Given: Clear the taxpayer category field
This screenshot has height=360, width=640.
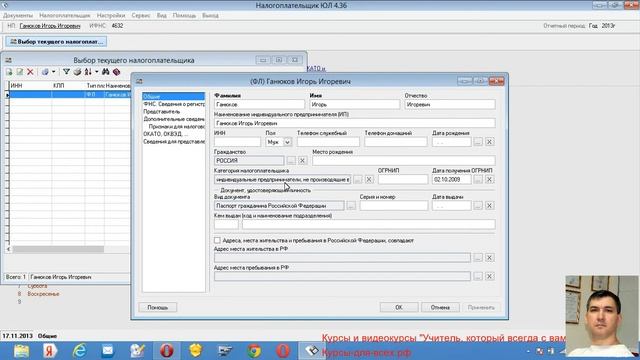Looking at the screenshot, I should (369, 180).
